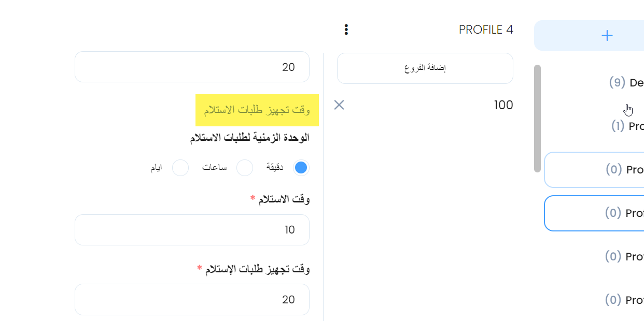Focus the وقت الاستلام field showing 10
644x321 pixels.
[192, 230]
